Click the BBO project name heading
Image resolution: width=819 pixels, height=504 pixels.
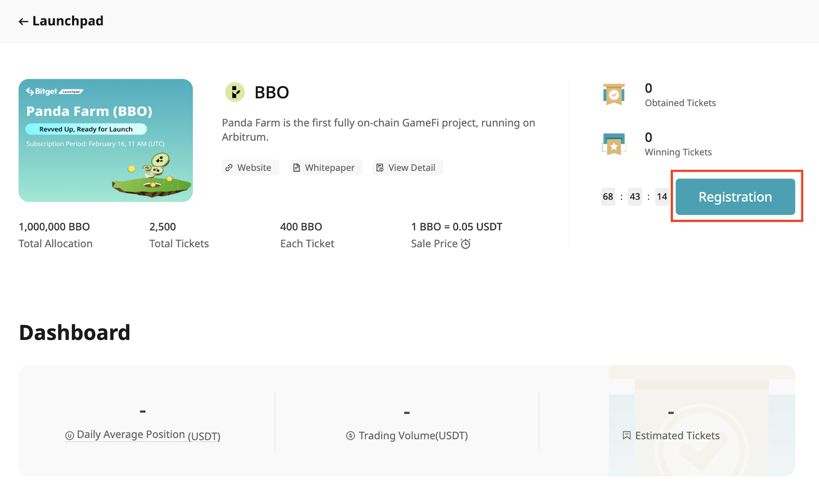[272, 92]
